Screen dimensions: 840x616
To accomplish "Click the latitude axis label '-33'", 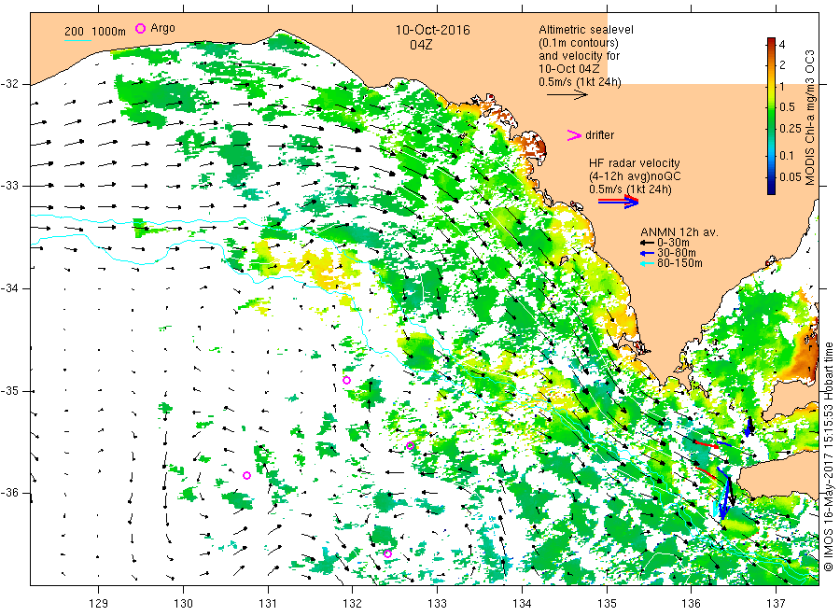I will click(x=9, y=186).
